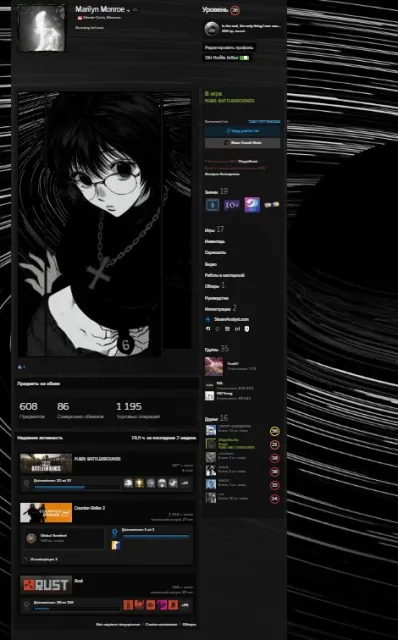Image resolution: width=398 pixels, height=640 pixels.
Task: Click the Counter-Strike 2 achievements progress bar
Action: coord(156,536)
